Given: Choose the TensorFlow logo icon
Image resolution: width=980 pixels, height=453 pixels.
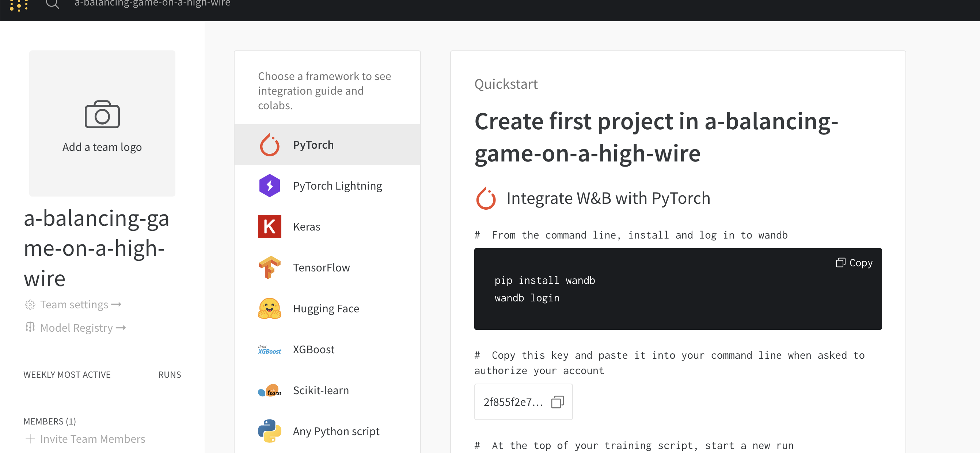Looking at the screenshot, I should click(x=269, y=267).
